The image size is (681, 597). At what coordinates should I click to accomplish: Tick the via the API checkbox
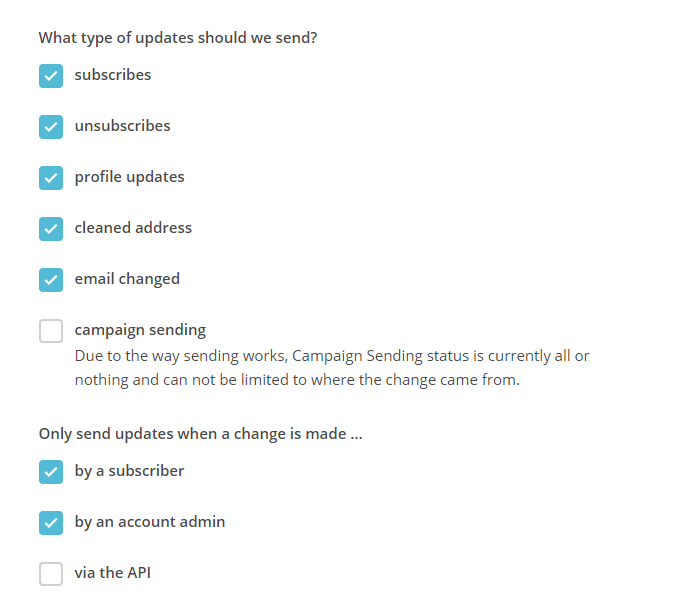[x=51, y=574]
